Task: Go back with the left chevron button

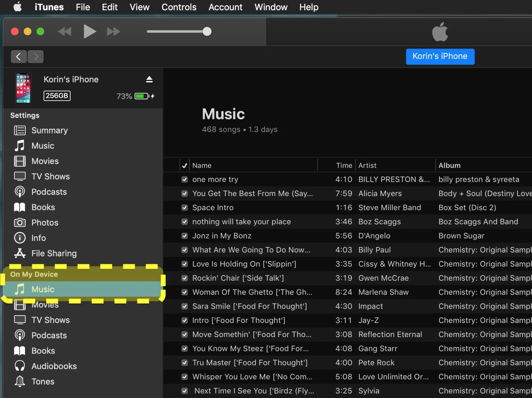Action: (x=19, y=56)
